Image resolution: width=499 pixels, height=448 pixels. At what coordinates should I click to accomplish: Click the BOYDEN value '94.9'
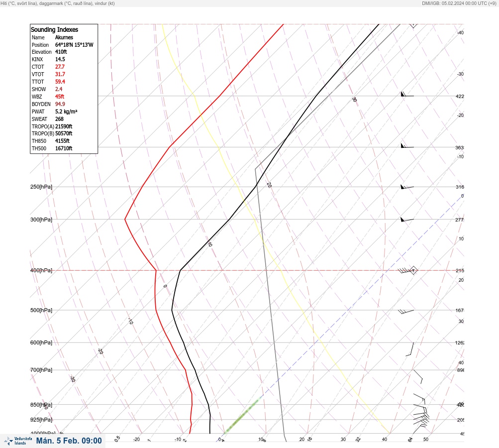[x=60, y=104]
